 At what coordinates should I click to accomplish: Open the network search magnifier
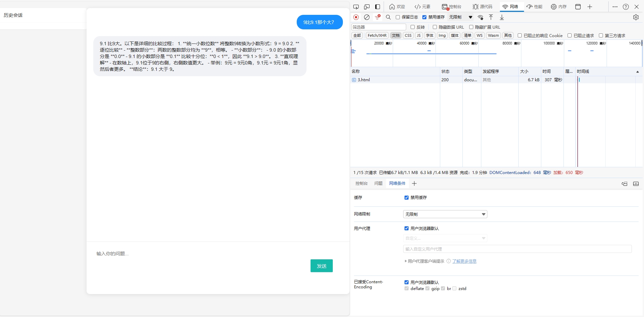click(388, 17)
